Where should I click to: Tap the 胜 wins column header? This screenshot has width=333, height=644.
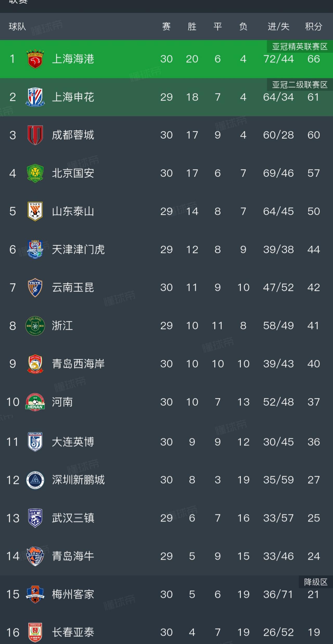[192, 27]
